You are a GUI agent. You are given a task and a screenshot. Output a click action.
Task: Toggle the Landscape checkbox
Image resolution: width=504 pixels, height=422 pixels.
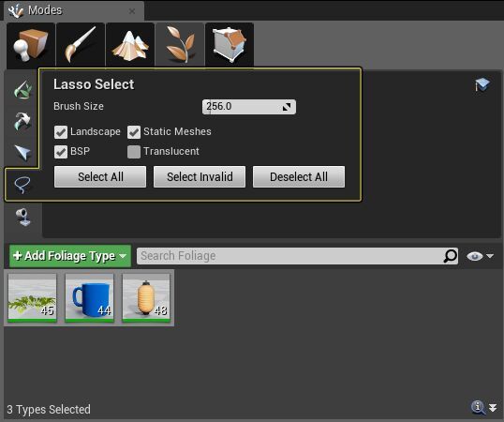[61, 132]
